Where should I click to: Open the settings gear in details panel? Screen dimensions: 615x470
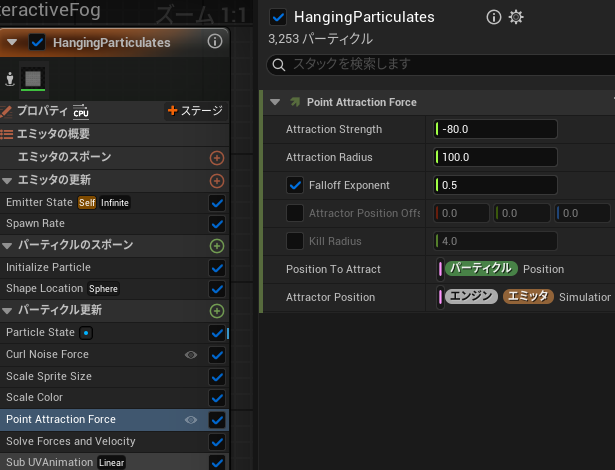pyautogui.click(x=516, y=17)
